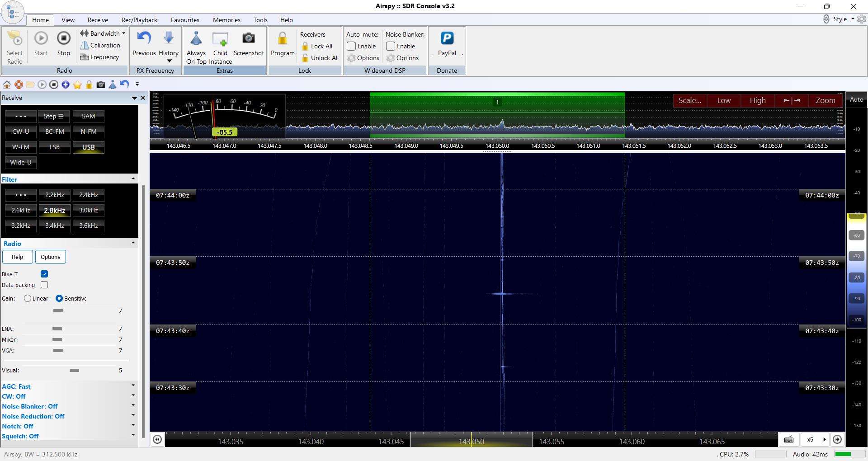Click the camera icon in the quick access toolbar
Image resolution: width=868 pixels, height=461 pixels.
[x=101, y=85]
